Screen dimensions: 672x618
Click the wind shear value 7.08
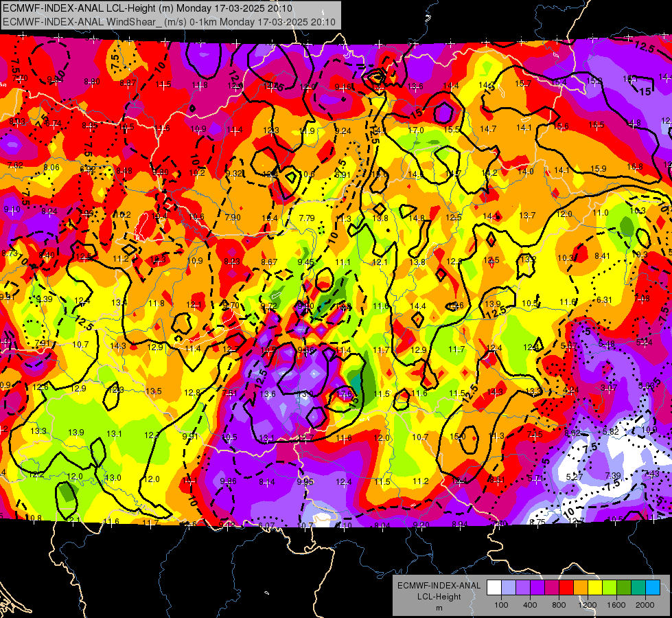pos(642,298)
